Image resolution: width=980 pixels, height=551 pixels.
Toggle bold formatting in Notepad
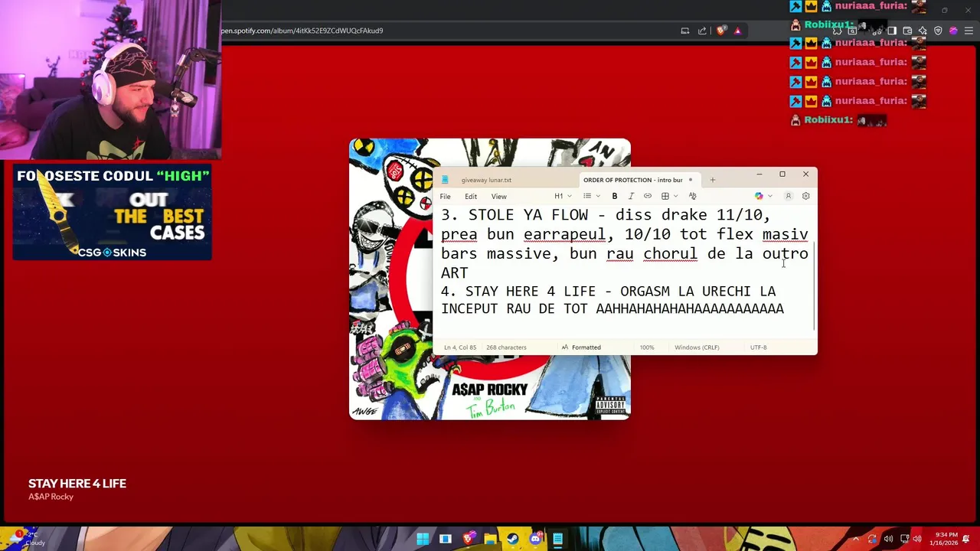[614, 196]
